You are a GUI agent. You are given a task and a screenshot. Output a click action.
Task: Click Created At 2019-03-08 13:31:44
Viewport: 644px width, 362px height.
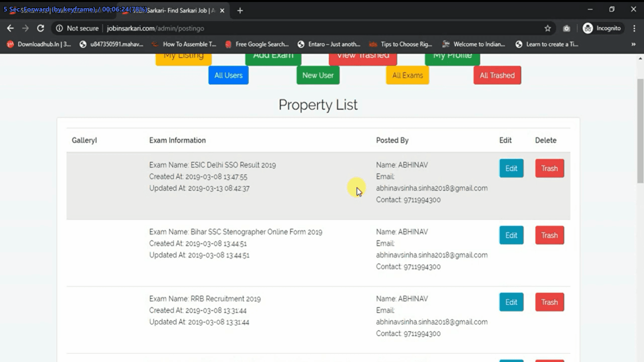198,310
